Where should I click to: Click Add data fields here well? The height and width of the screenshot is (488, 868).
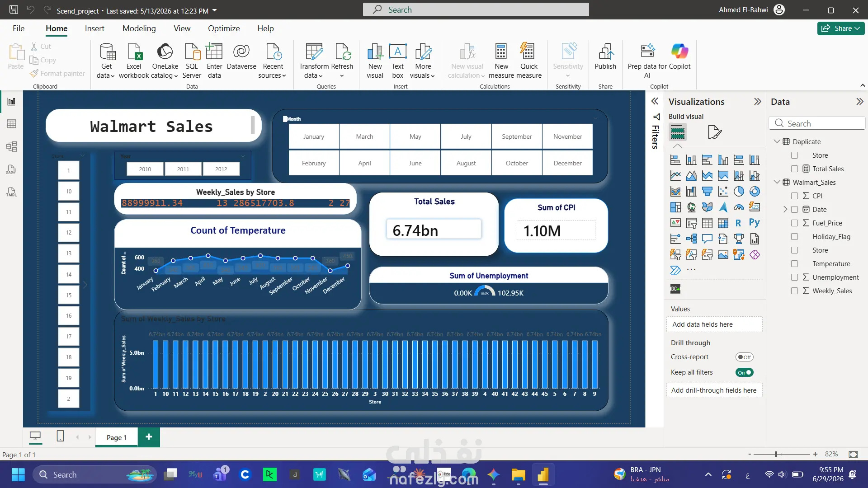(x=714, y=324)
